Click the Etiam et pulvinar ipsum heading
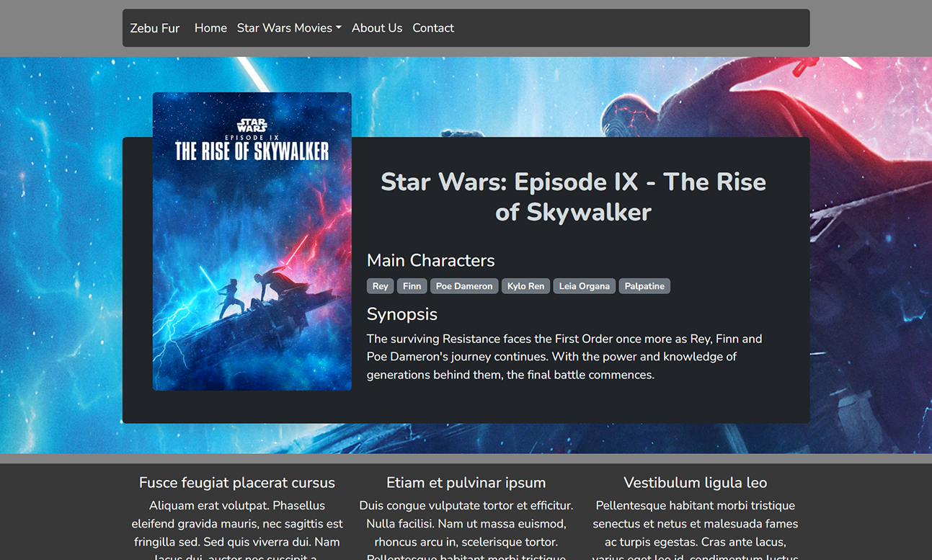This screenshot has width=932, height=560. point(466,483)
